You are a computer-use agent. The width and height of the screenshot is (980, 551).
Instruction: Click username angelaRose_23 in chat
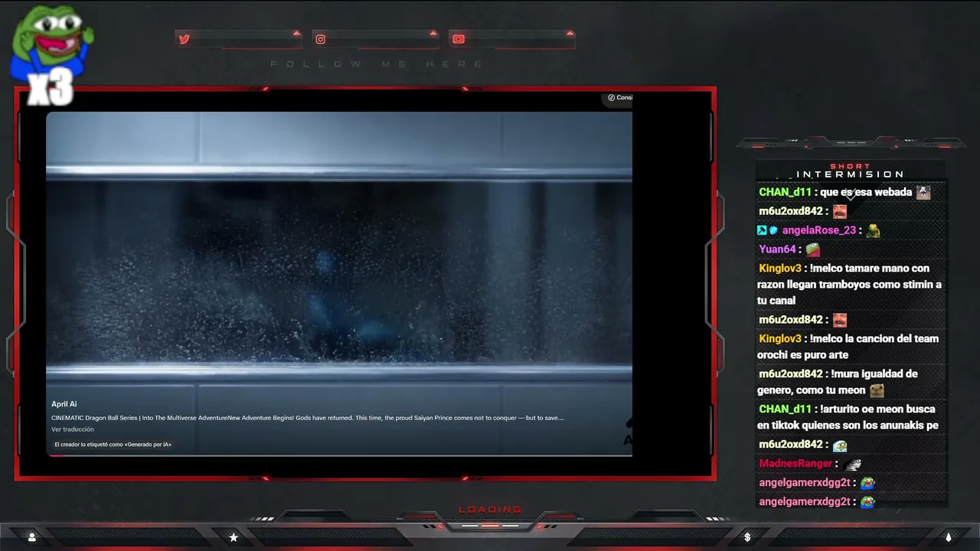coord(818,230)
